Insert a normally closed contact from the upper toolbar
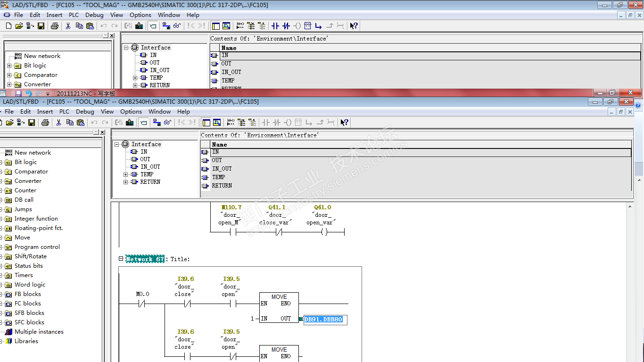The width and height of the screenshot is (644, 362). tap(286, 26)
